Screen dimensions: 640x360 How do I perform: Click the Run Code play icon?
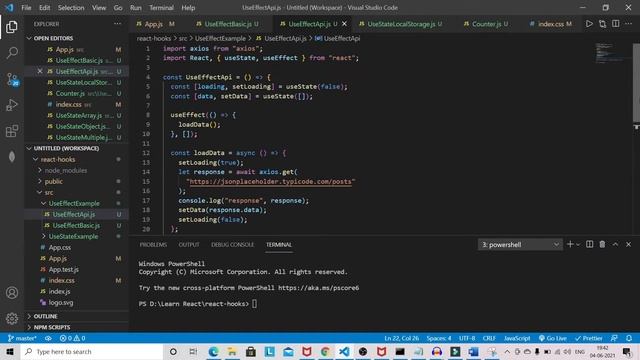point(589,24)
